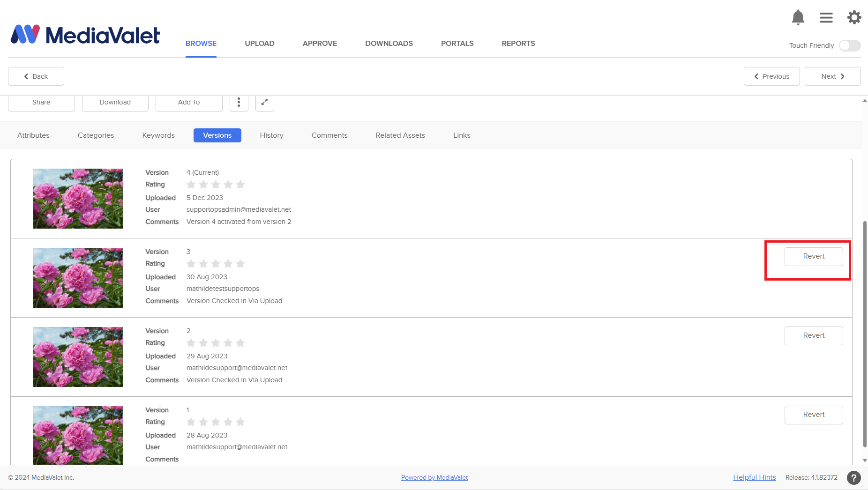Rate version 3 with two stars
Screen dimensions: 868x490
pyautogui.click(x=203, y=264)
